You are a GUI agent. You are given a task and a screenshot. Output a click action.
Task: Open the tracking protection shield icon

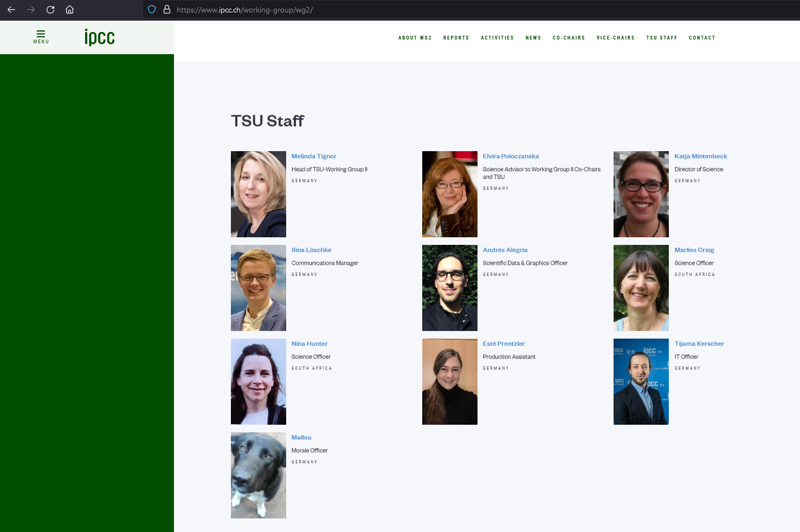coord(152,9)
